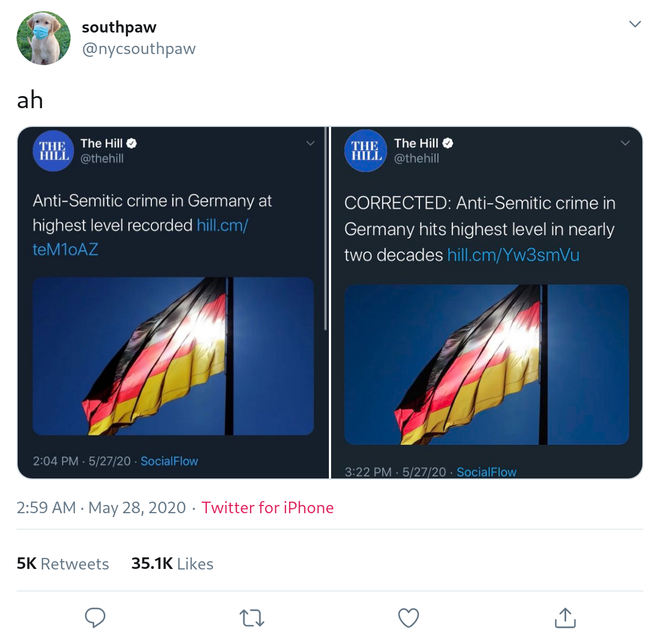The width and height of the screenshot is (660, 644).
Task: View the 35.1K Likes list
Action: 172,563
